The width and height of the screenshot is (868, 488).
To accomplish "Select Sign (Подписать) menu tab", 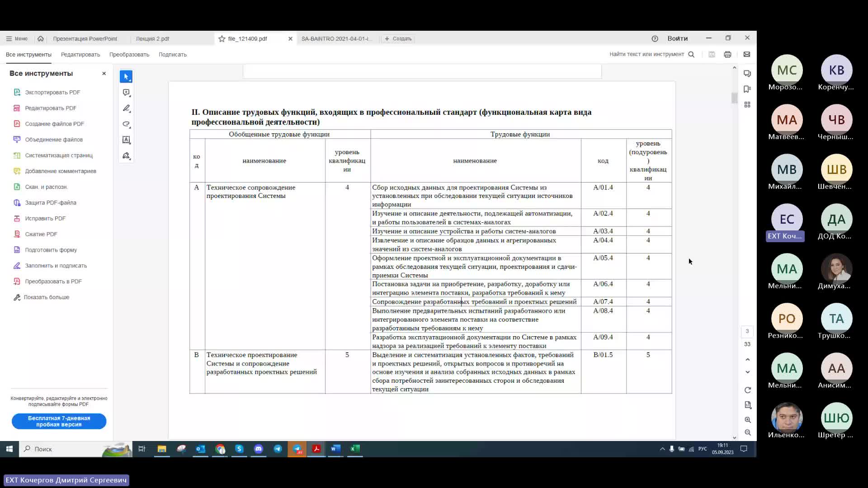I will pyautogui.click(x=173, y=55).
